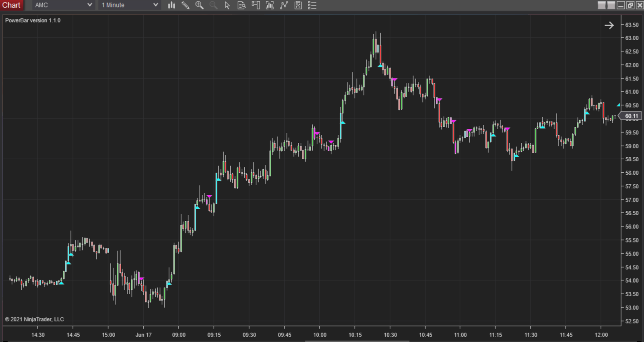Open the Chart Trader icon
Image resolution: width=644 pixels, height=342 pixels.
click(x=256, y=5)
